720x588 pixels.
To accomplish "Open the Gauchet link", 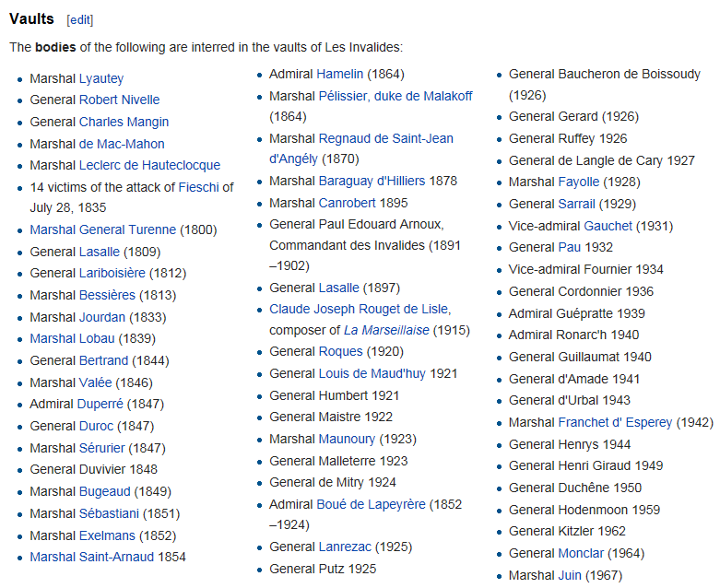I will tap(608, 226).
